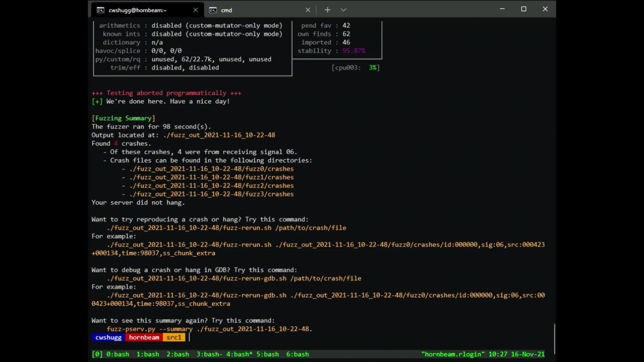Click the fuzz3/crashes directory path
The image size is (644, 362).
[211, 194]
